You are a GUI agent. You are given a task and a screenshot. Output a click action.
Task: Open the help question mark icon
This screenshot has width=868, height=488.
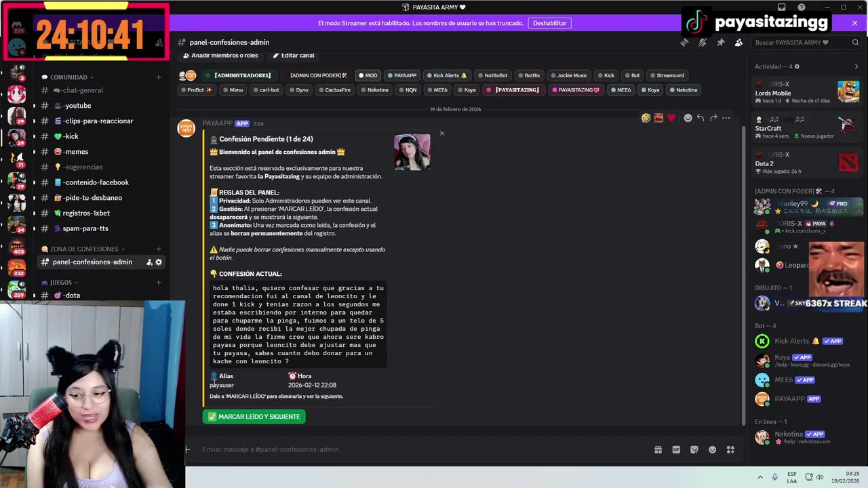point(800,7)
